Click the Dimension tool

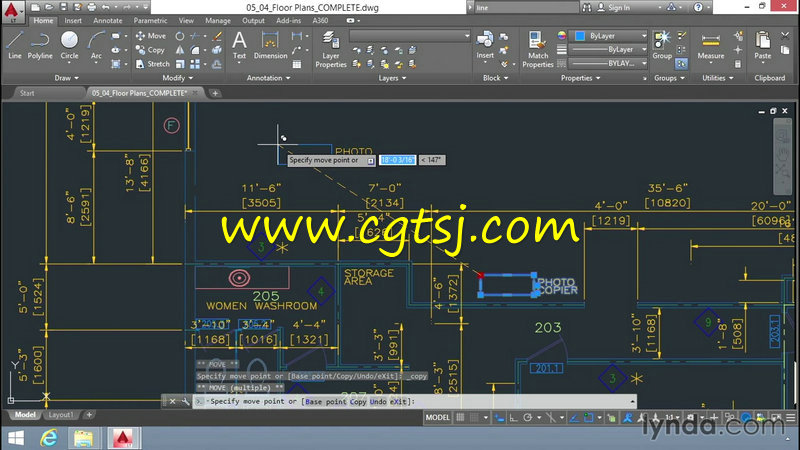[x=270, y=45]
